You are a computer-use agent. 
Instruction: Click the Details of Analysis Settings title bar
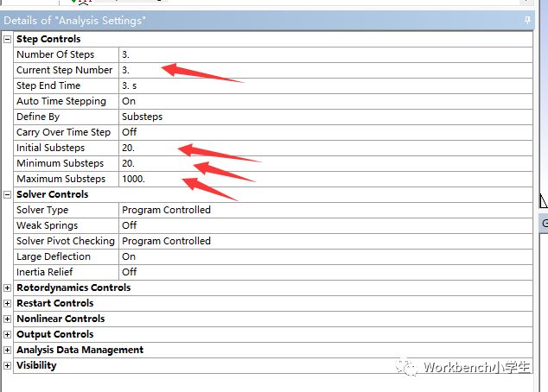tap(267, 20)
